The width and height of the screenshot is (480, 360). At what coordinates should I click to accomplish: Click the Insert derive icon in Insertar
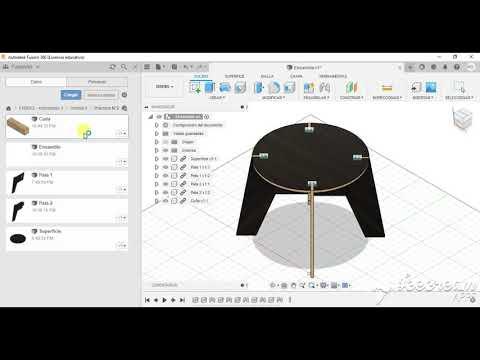[416, 88]
